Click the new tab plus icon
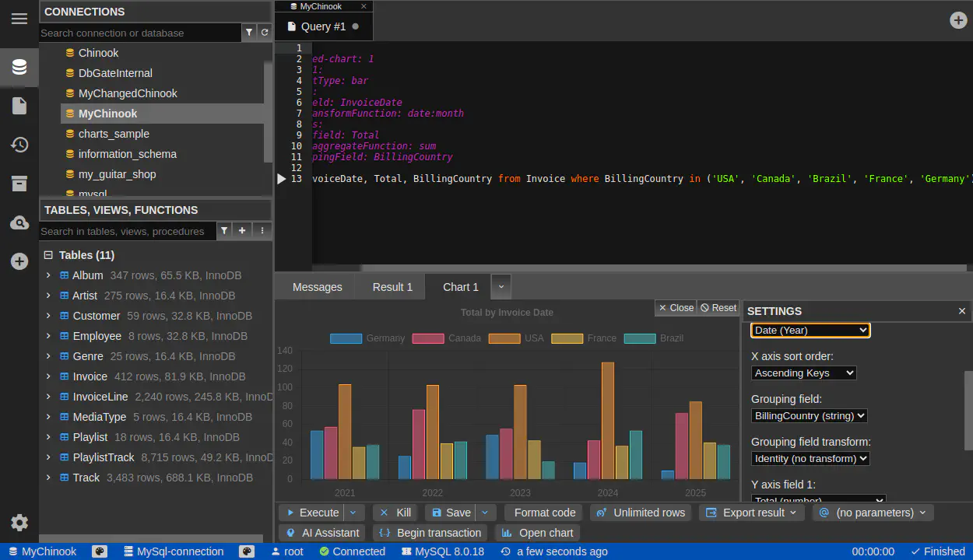Screen dimensions: 973x560 [x=958, y=20]
